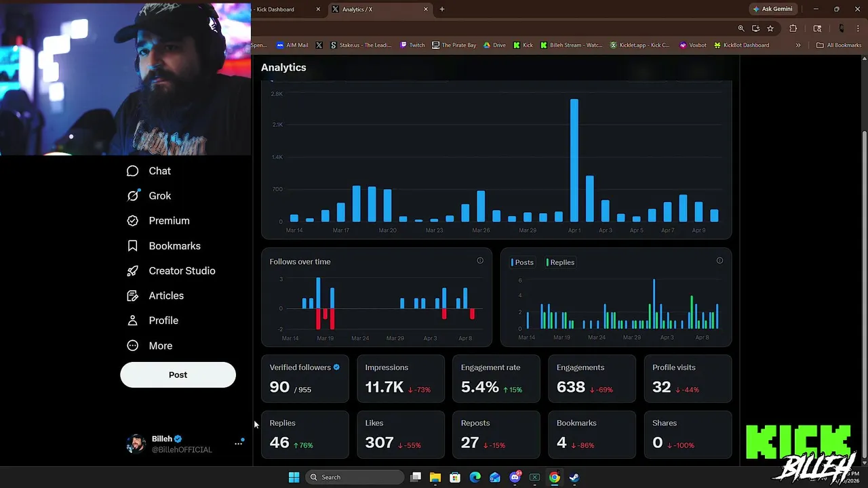Viewport: 868px width, 488px height.
Task: Click the Shares stat card
Action: click(x=688, y=434)
